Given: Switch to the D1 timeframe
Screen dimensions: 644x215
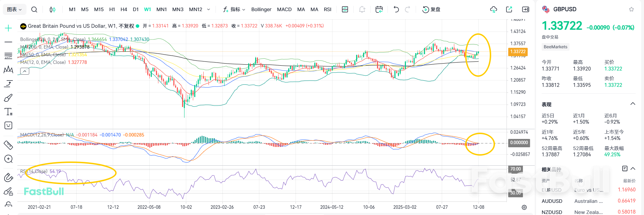Looking at the screenshot, I should click(x=136, y=9).
